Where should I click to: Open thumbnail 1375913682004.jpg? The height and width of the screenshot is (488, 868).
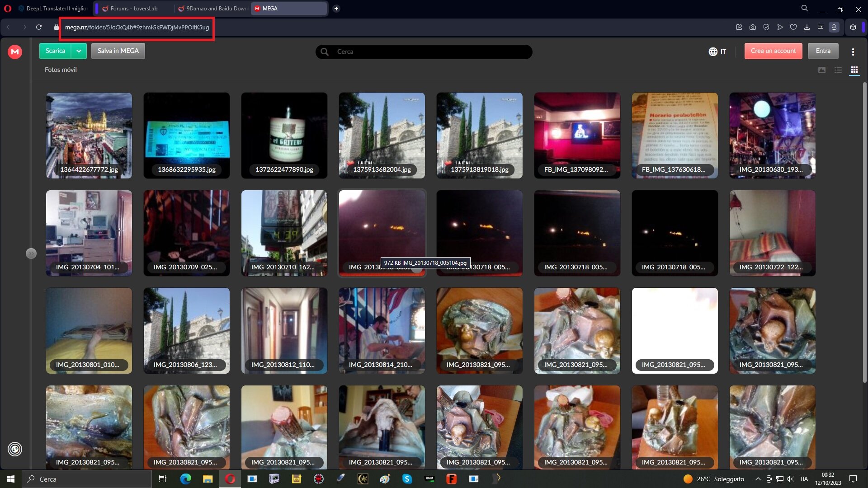[x=382, y=136]
